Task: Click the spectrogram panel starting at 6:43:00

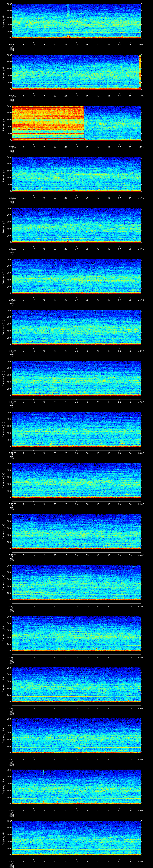Action: [x=77, y=736]
